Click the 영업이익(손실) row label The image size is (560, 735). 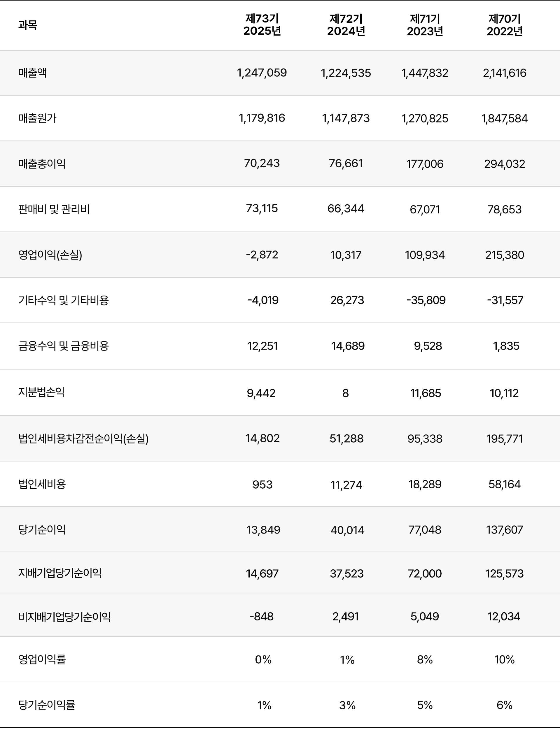point(50,255)
